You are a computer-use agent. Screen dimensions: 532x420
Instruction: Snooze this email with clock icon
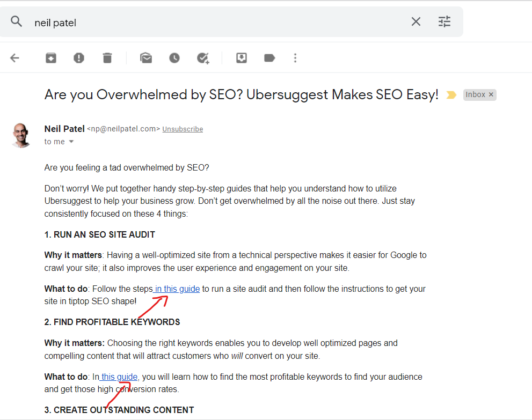(174, 58)
